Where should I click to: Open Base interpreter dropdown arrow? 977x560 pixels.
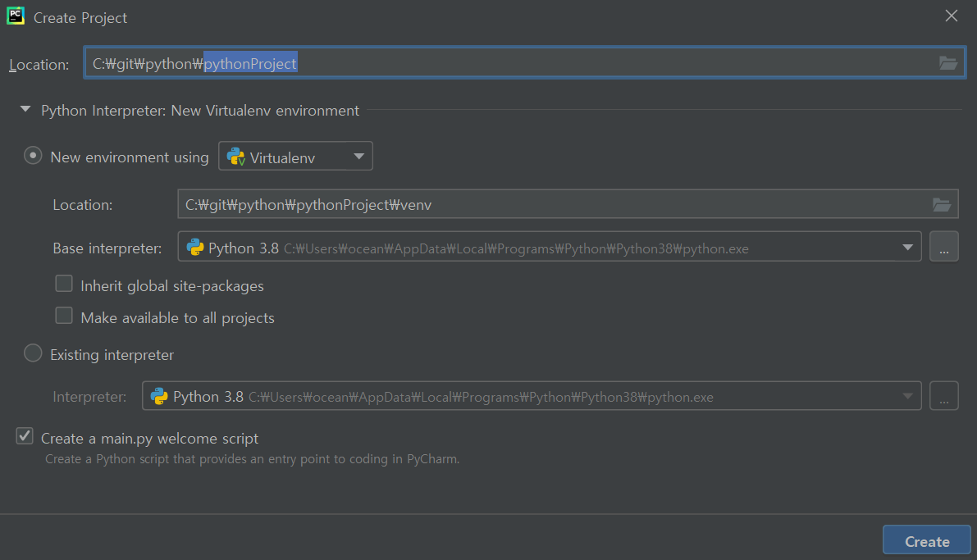(x=908, y=248)
